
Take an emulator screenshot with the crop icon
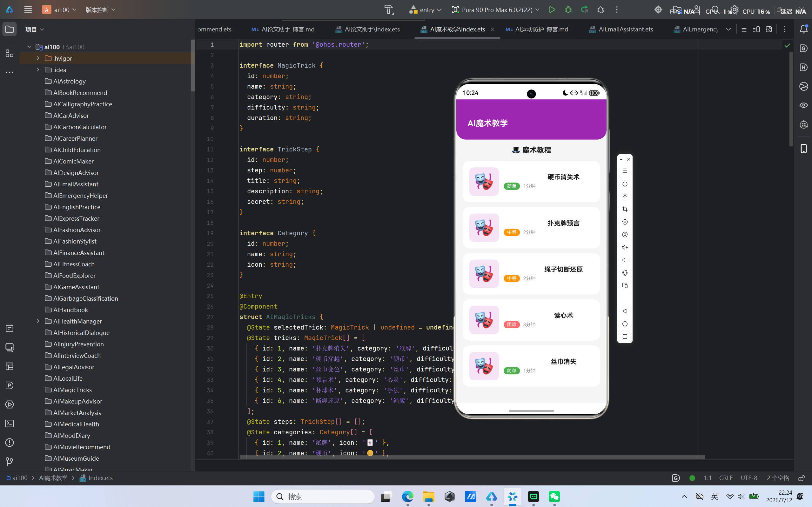[625, 209]
